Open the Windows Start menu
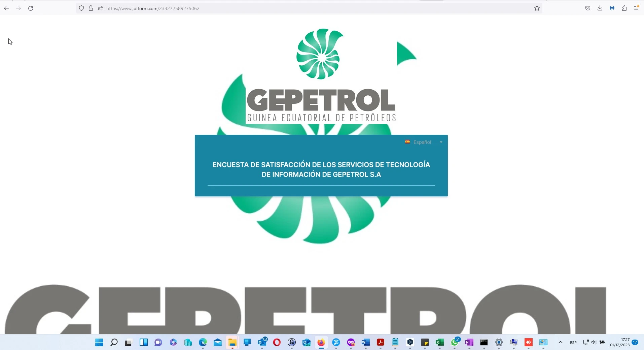This screenshot has width=644, height=350. pyautogui.click(x=99, y=343)
